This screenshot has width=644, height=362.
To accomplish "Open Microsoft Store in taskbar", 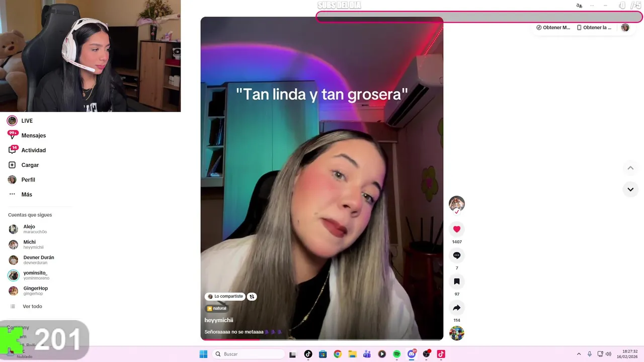I will click(x=323, y=354).
